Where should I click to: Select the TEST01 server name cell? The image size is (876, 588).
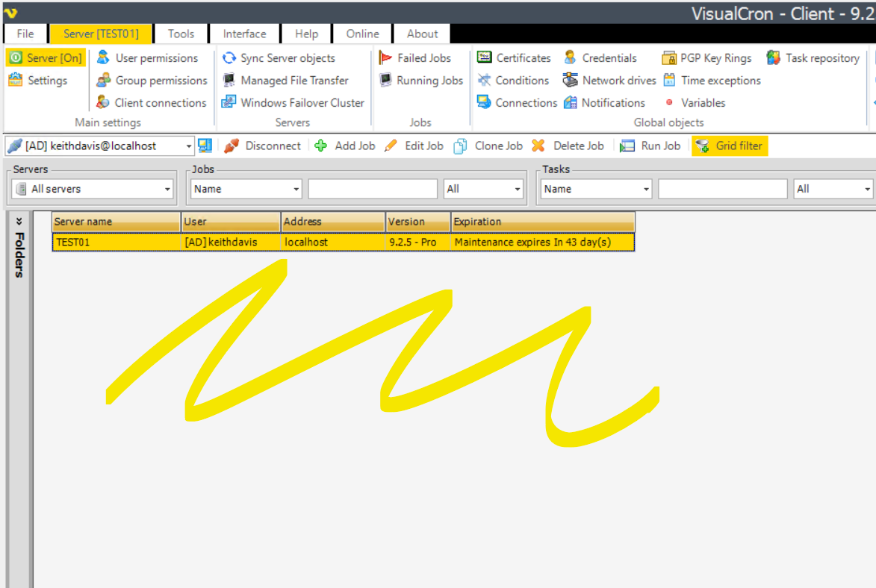pyautogui.click(x=117, y=243)
